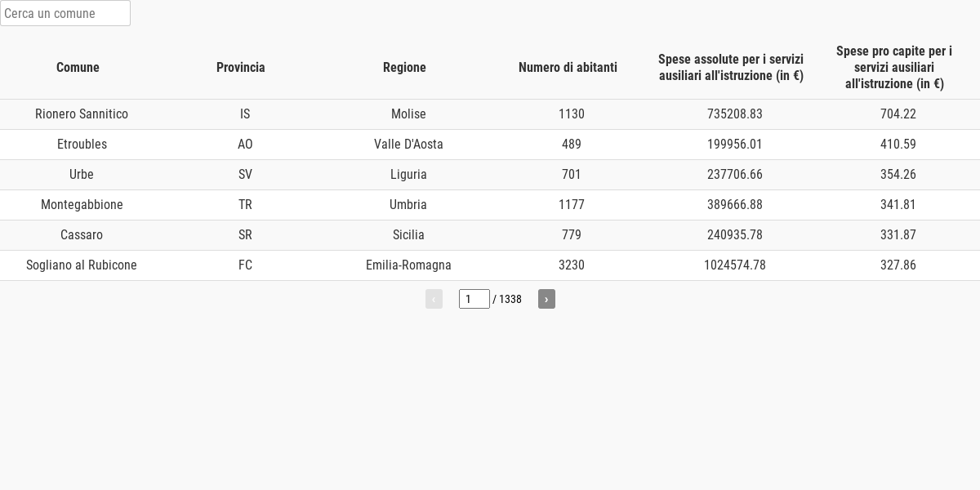Screen dimensions: 980x490
Task: Click the Urbe comune cell
Action: tap(82, 175)
